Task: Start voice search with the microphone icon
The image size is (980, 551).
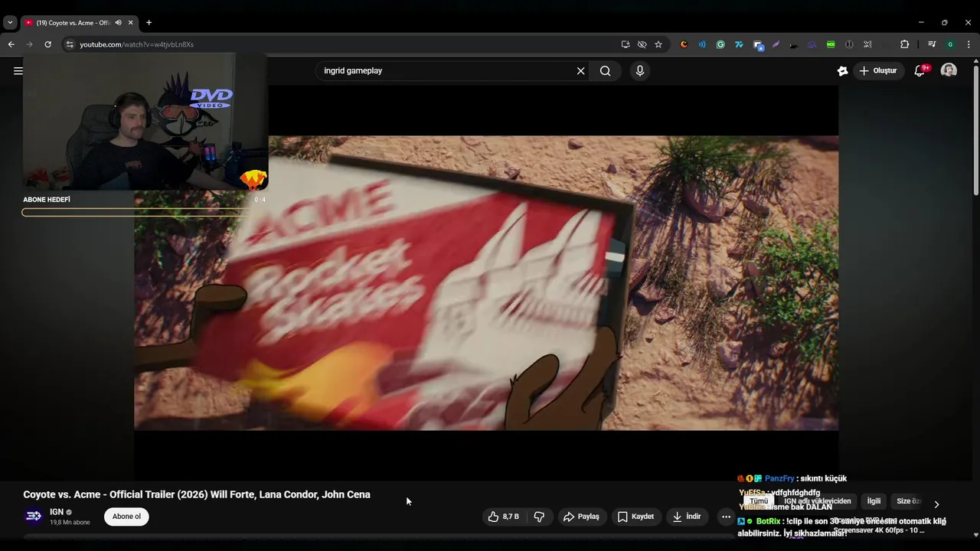Action: coord(640,71)
